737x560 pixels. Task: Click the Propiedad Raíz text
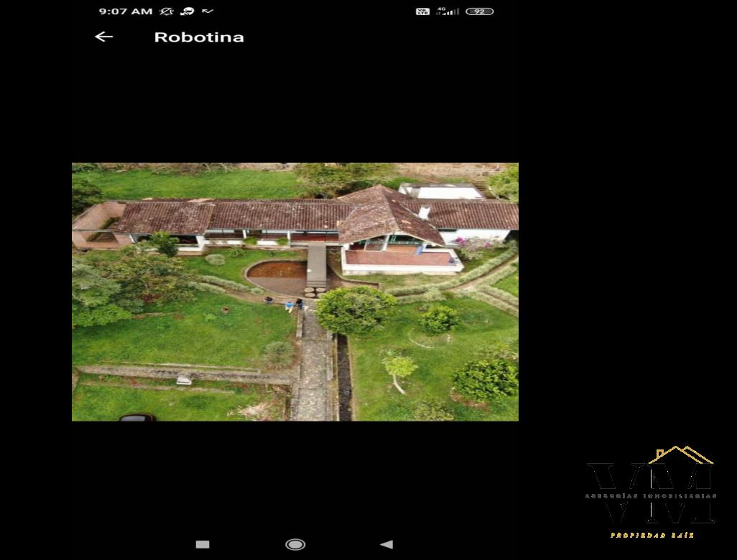click(x=652, y=535)
